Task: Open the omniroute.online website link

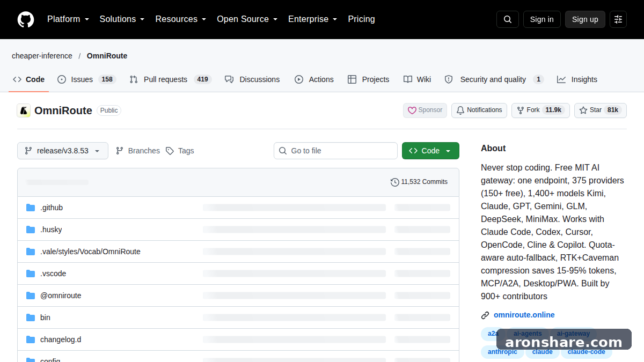Action: tap(524, 315)
